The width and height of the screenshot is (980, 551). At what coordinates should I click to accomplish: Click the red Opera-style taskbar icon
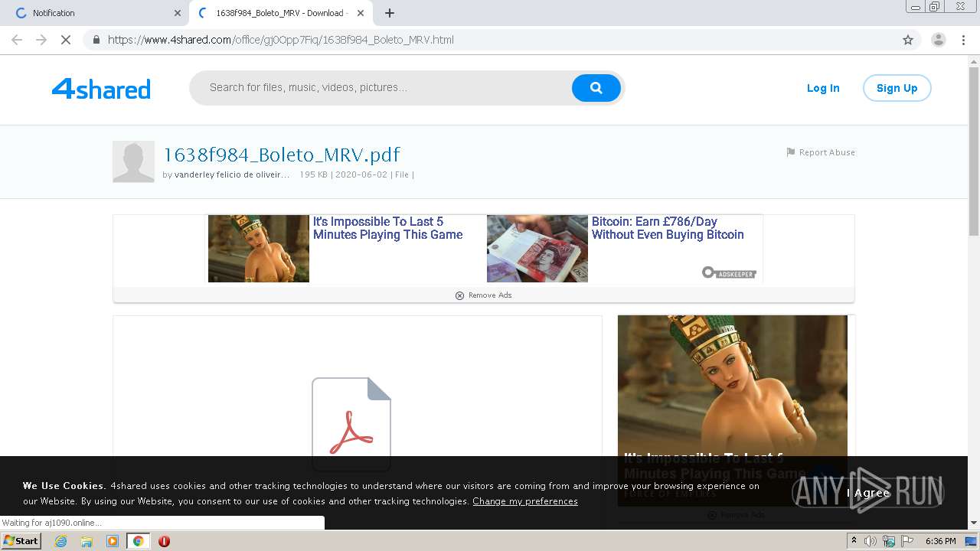point(164,541)
